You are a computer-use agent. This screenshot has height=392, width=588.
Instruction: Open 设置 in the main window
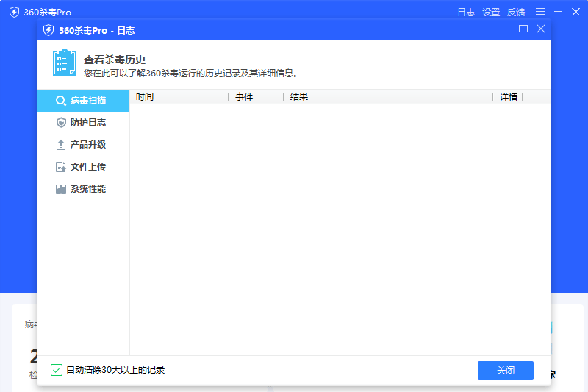point(491,13)
